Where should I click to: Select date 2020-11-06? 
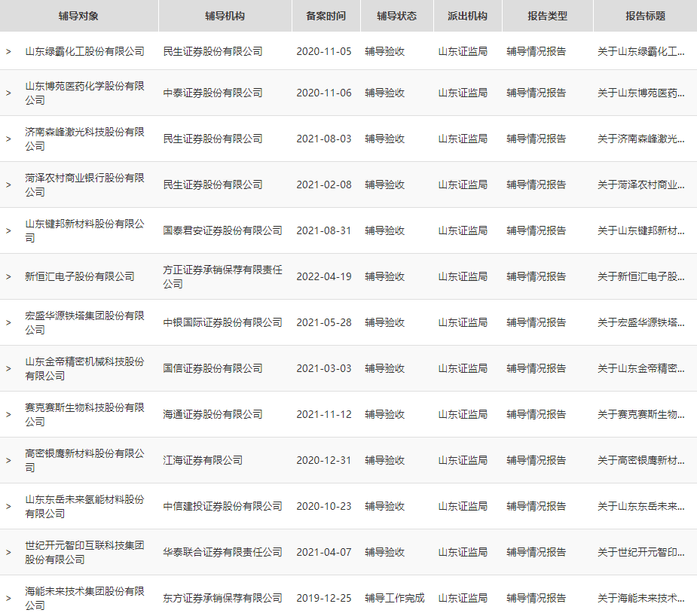click(324, 93)
